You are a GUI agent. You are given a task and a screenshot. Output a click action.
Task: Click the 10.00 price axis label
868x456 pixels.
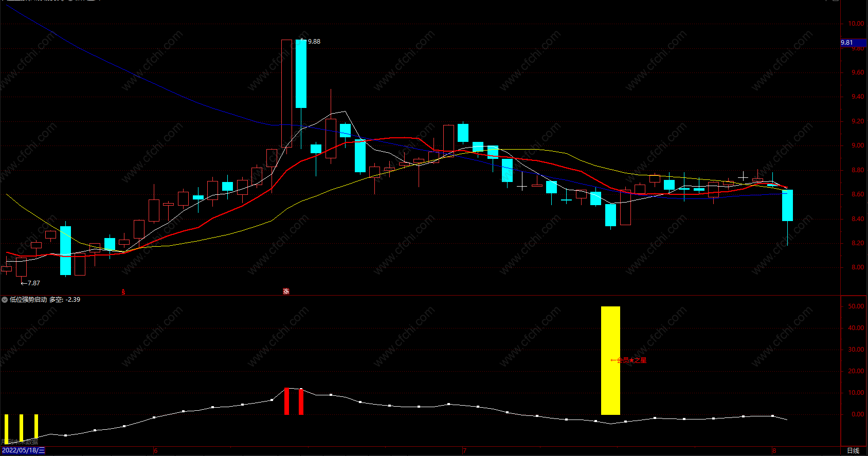(x=857, y=24)
